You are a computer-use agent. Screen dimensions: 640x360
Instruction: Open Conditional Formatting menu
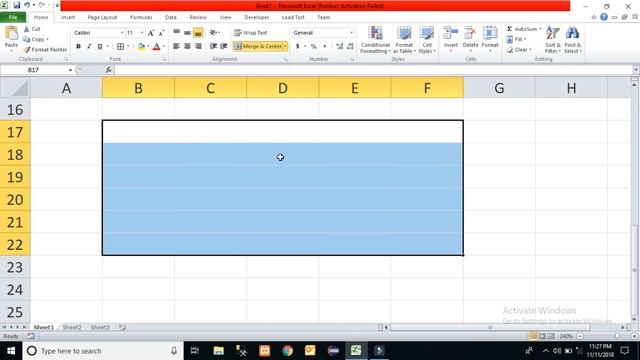(375, 40)
